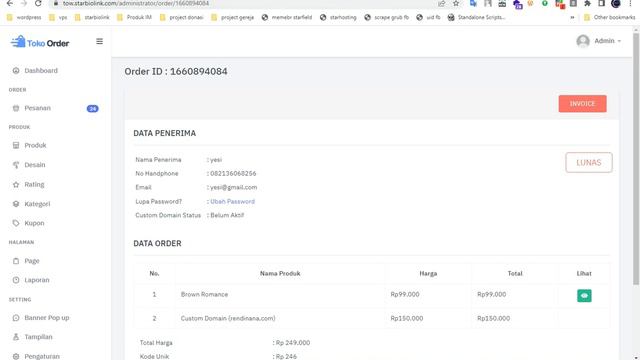640x360 pixels.
Task: Click the Tampilan icon
Action: pyautogui.click(x=16, y=337)
